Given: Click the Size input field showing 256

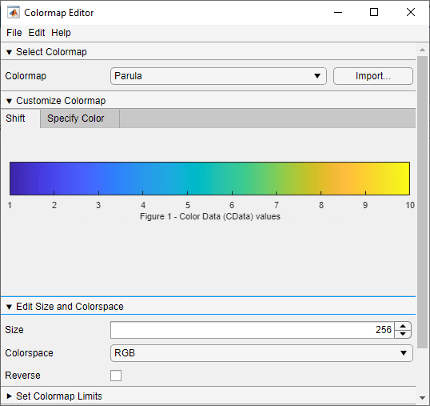Looking at the screenshot, I should tap(252, 330).
